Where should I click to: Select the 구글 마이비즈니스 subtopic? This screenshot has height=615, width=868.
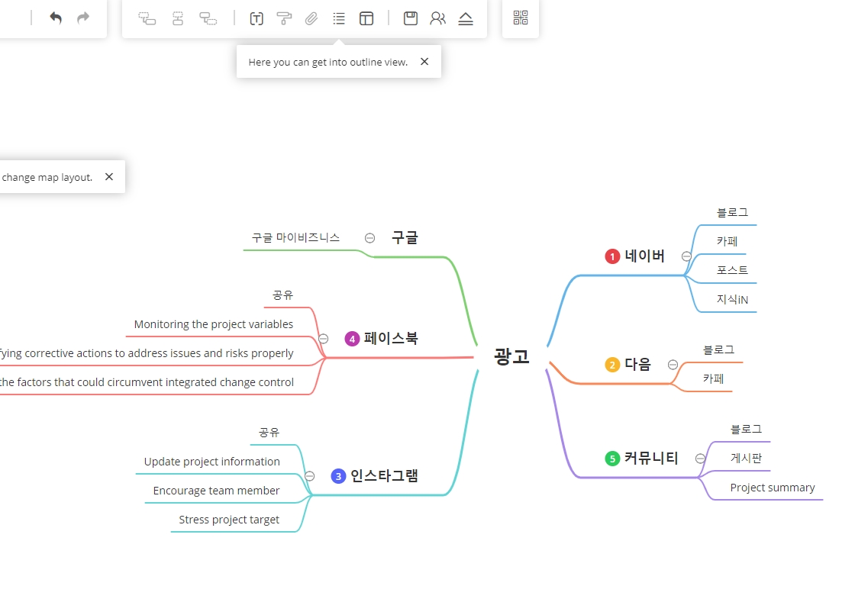(295, 238)
